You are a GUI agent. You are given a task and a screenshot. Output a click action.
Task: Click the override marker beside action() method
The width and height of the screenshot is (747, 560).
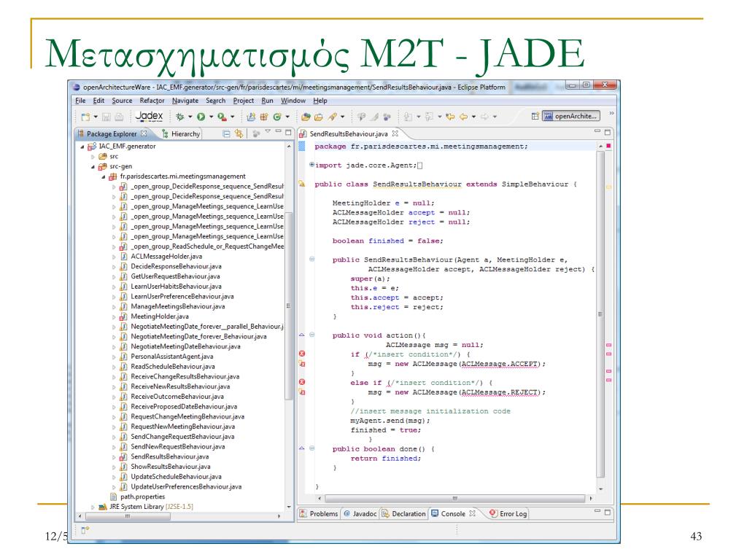[301, 335]
